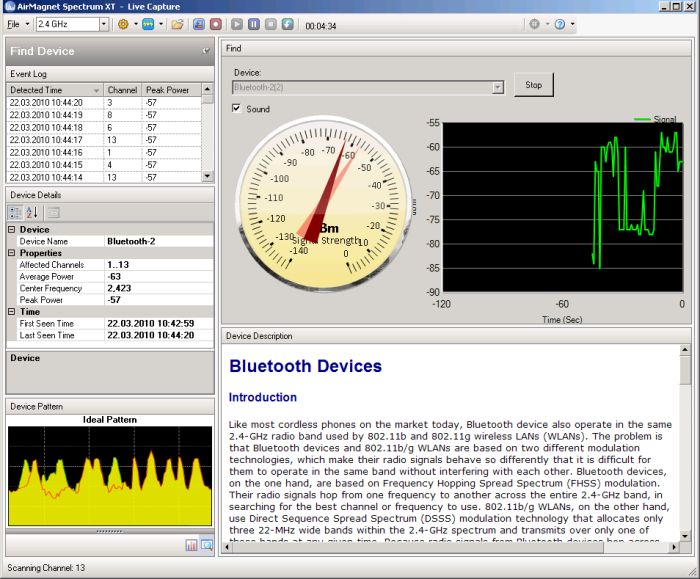Screen dimensions: 700x579
Task: Click the bar chart icon below Device Pattern
Action: click(192, 545)
